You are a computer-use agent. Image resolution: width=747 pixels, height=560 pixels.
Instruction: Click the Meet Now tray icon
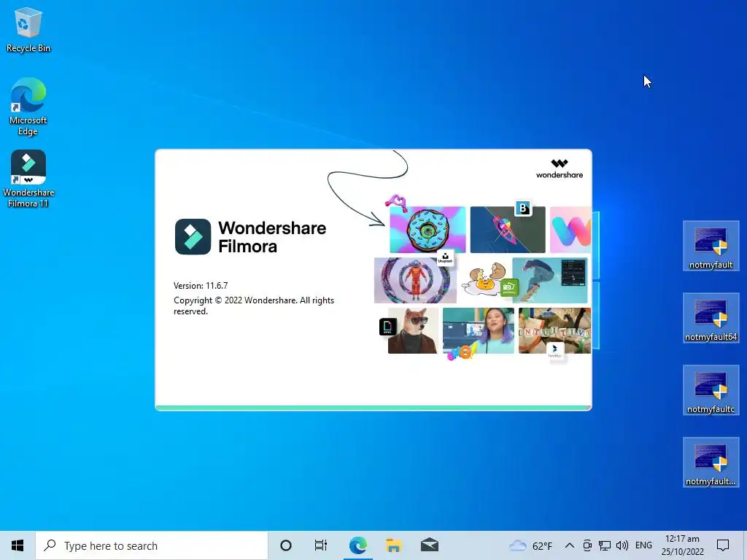point(587,545)
